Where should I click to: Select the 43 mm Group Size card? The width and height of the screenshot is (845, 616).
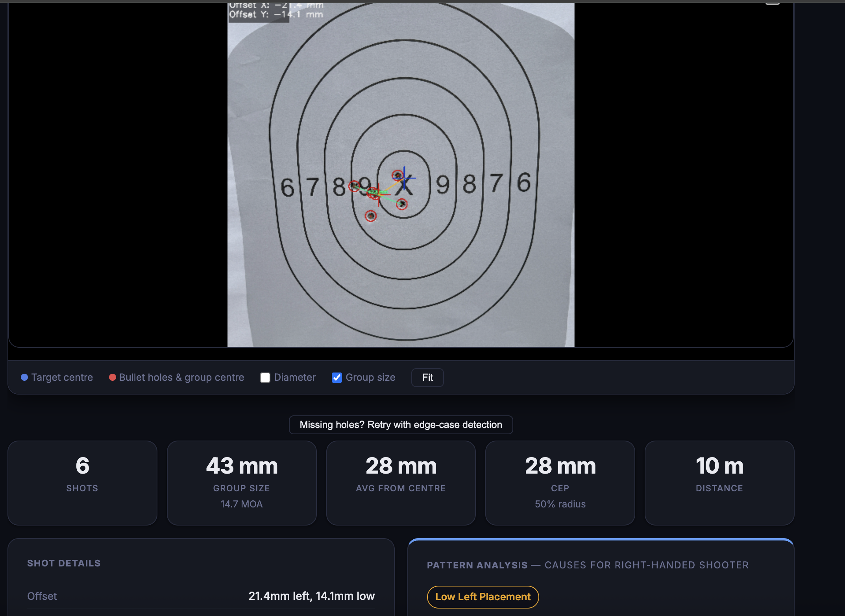241,483
